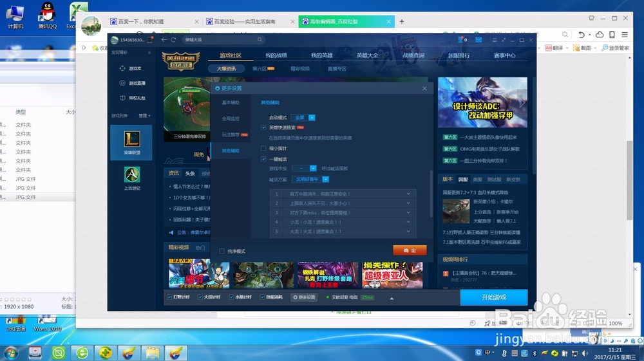
Task: Open the hamburger menu in TGP title bar
Action: pos(495,40)
